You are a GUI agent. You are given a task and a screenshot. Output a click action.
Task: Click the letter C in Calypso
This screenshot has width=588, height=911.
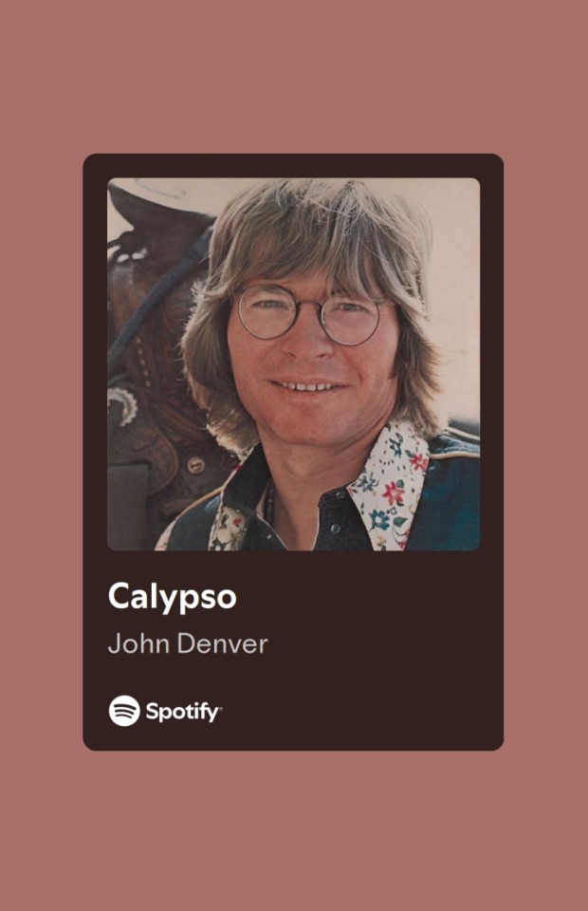coord(120,596)
